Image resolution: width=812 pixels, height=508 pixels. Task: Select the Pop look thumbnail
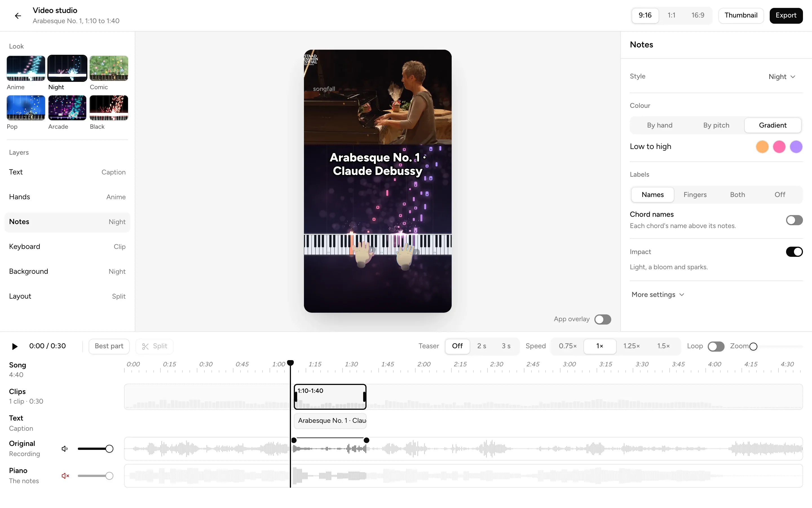pyautogui.click(x=26, y=108)
